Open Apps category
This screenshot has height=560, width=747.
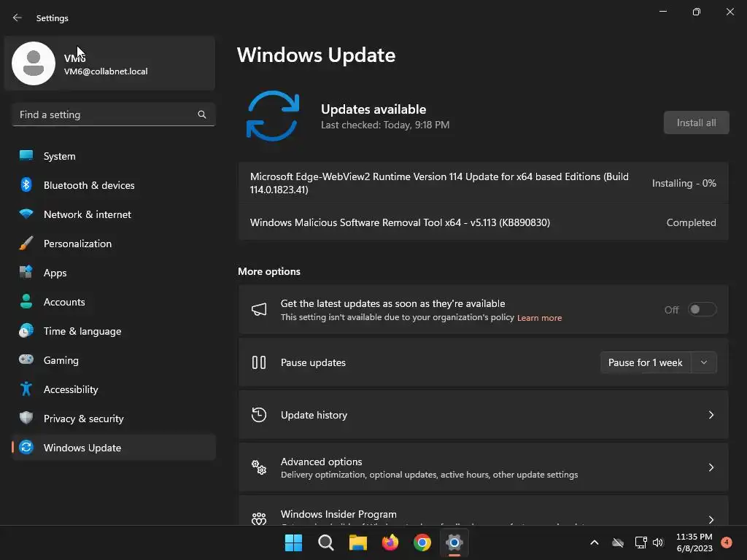113,273
